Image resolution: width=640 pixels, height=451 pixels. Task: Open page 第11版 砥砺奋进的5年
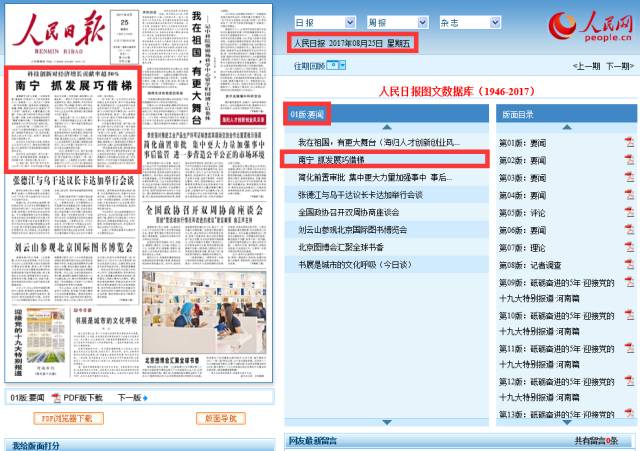click(x=557, y=356)
